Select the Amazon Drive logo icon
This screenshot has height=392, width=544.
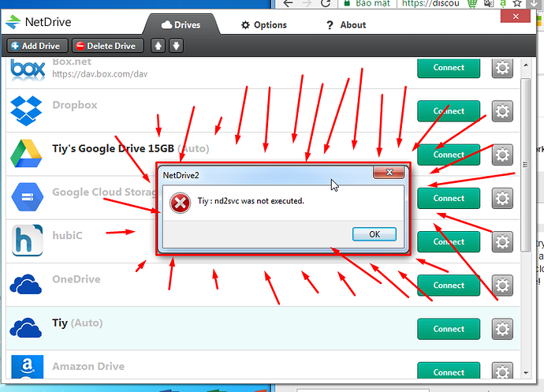pos(27,367)
